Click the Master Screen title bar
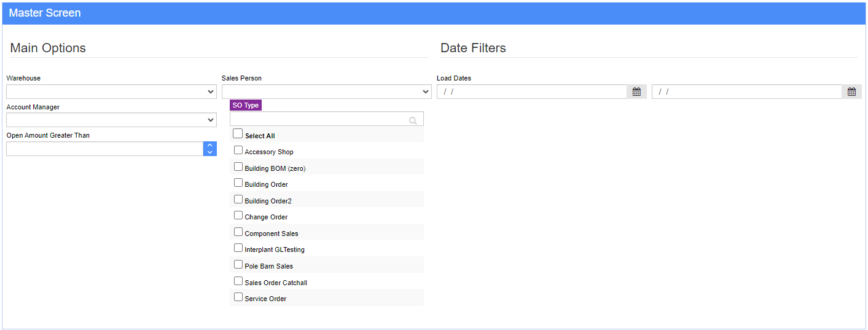The width and height of the screenshot is (868, 330). coord(434,13)
